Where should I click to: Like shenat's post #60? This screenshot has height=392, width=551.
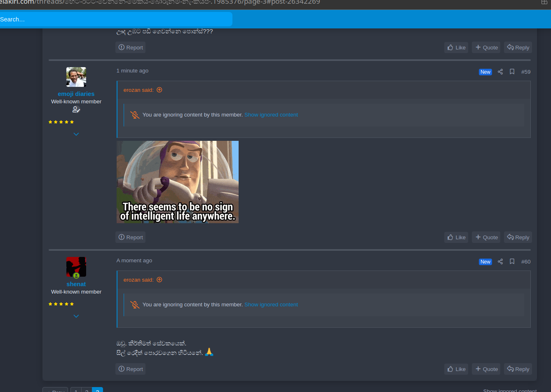[x=456, y=369]
